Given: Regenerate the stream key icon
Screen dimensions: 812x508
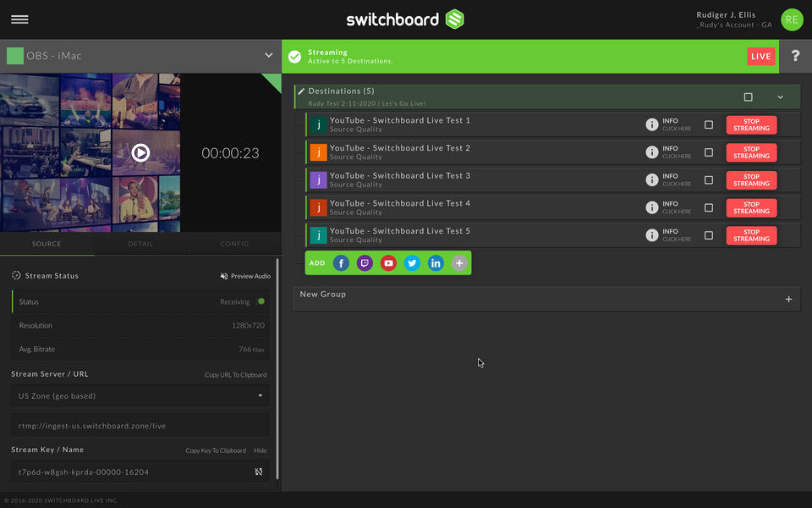Looking at the screenshot, I should pos(259,472).
